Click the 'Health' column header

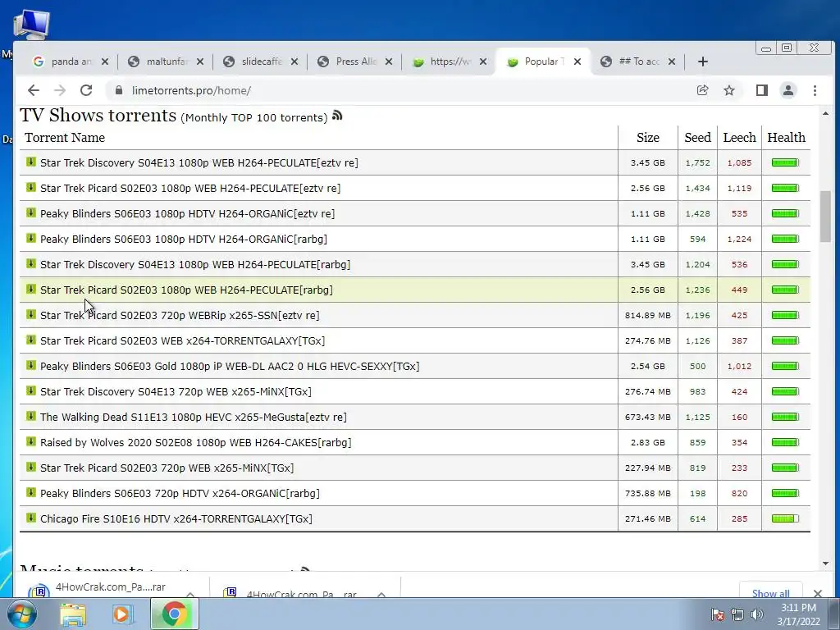pyautogui.click(x=786, y=138)
